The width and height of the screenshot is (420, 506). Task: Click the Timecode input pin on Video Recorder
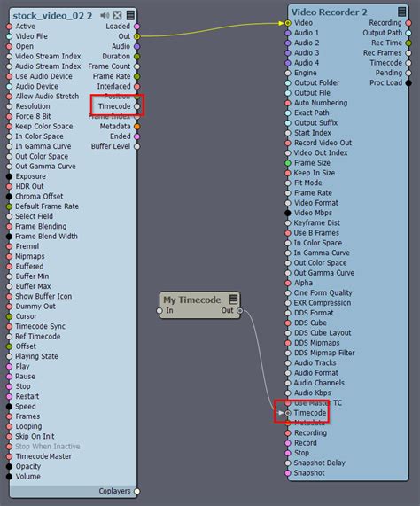tap(288, 413)
